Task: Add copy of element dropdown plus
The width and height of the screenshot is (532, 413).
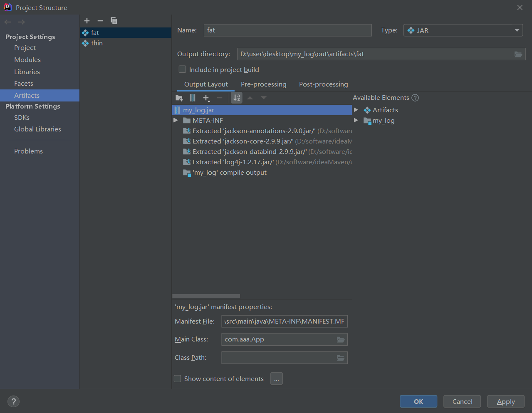Action: [x=206, y=98]
